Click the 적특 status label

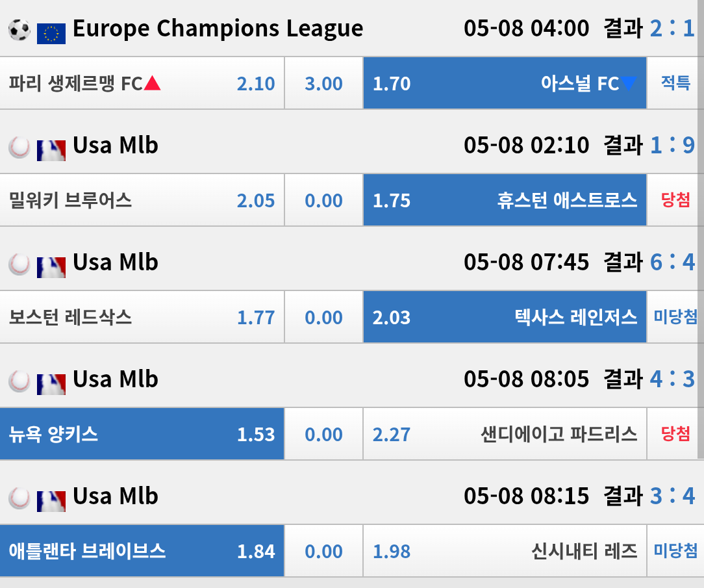[675, 83]
